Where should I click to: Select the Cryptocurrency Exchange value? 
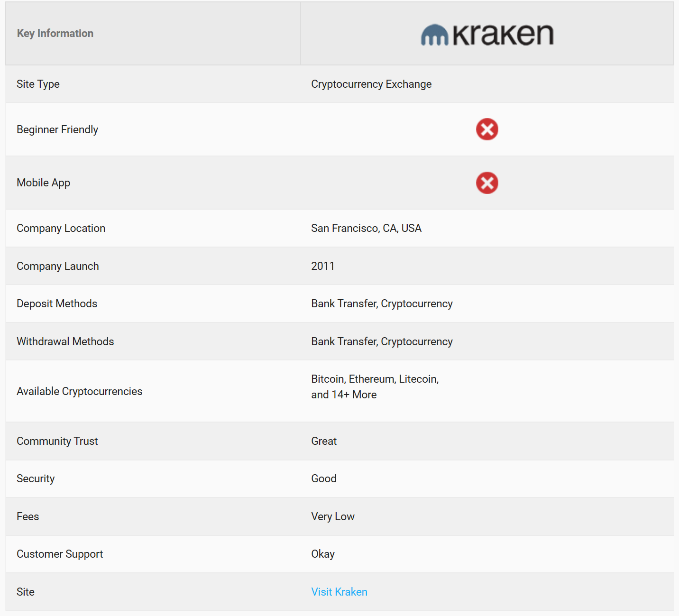coord(371,84)
